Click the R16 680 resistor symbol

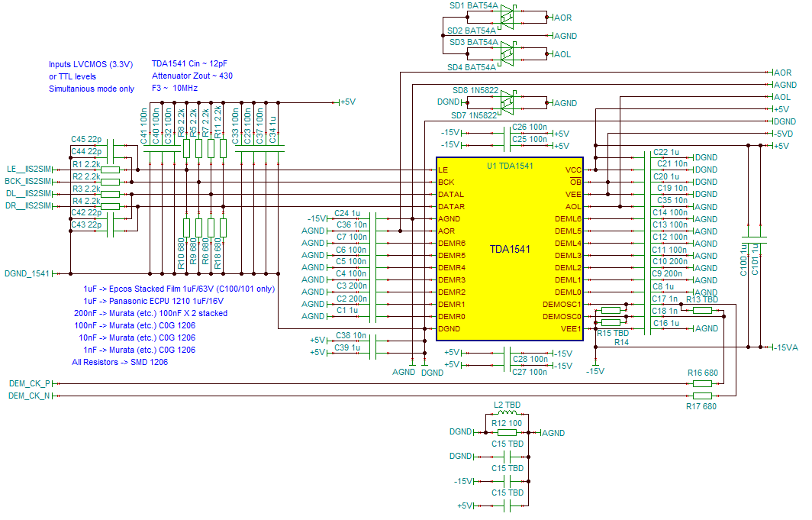(702, 383)
